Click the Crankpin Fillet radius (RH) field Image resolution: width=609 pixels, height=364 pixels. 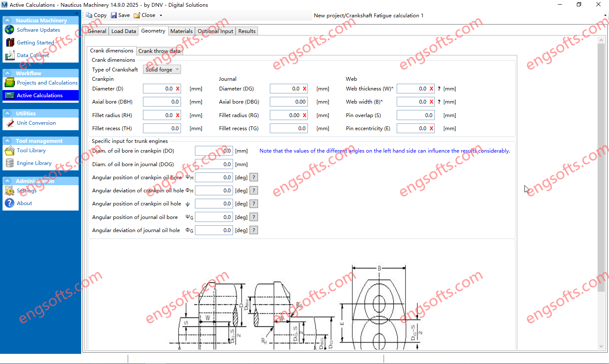point(162,115)
